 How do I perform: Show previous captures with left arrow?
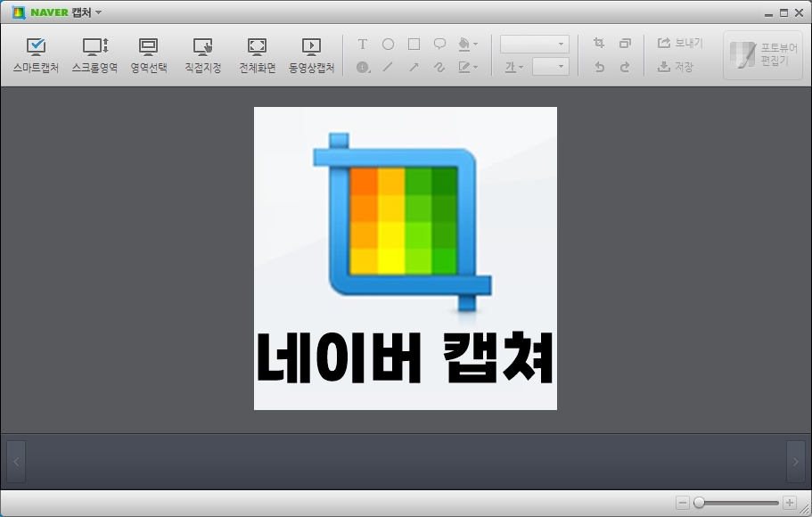[16, 462]
